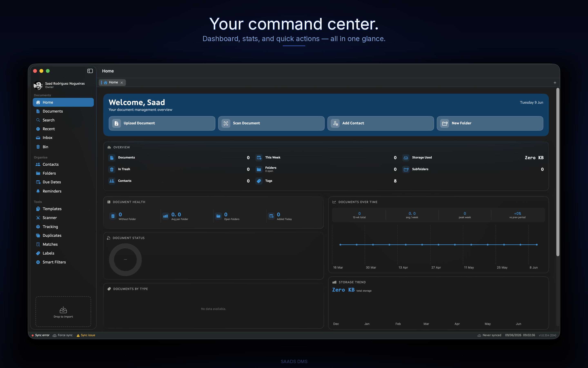Open the Scanner icon in Tools

pos(38,218)
